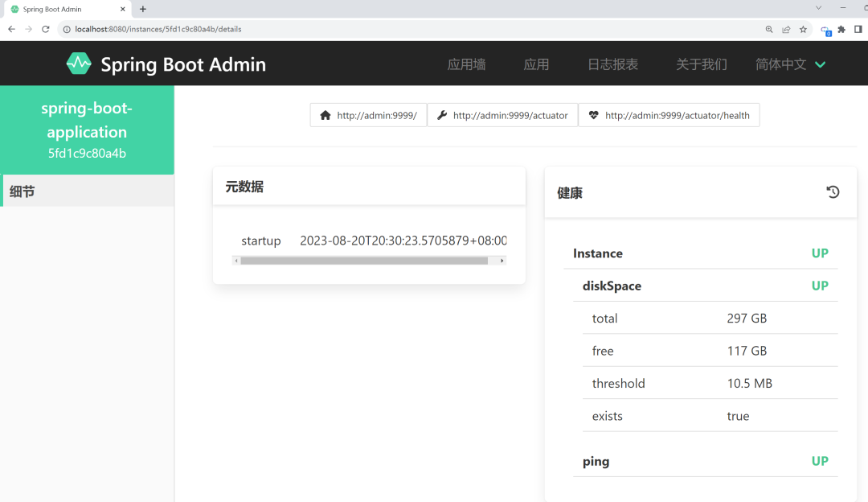Click the startup timestamp value
868x502 pixels.
[x=403, y=241]
